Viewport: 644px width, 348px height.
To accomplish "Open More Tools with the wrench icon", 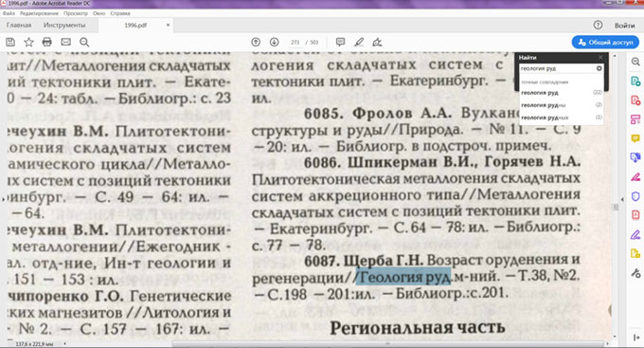I will tap(635, 273).
